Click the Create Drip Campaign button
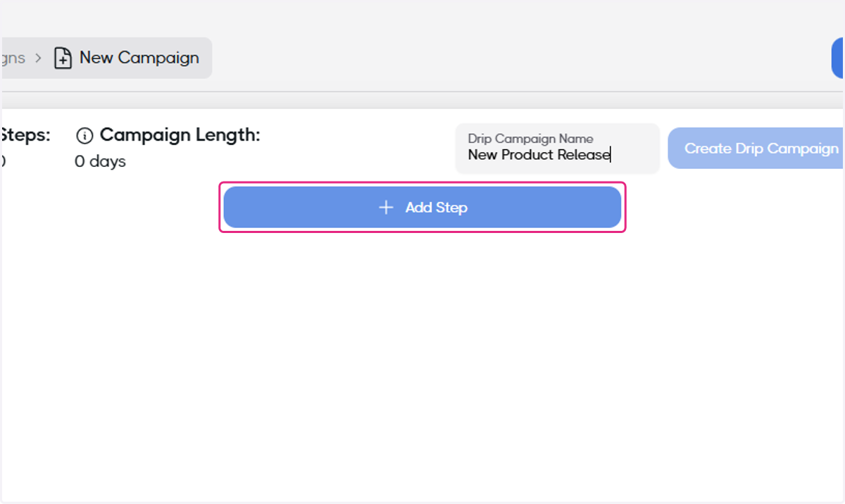Image resolution: width=845 pixels, height=504 pixels. point(756,149)
